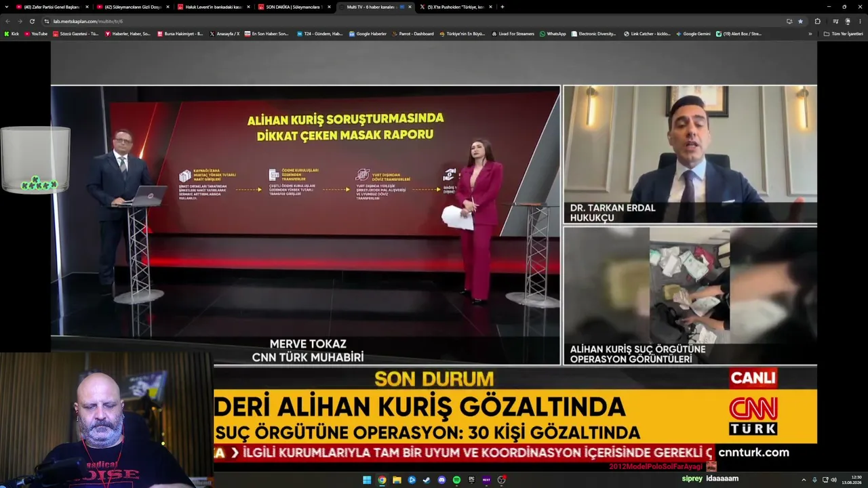868x488 pixels.
Task: Click the Chrome icon in the taskbar
Action: click(x=382, y=480)
